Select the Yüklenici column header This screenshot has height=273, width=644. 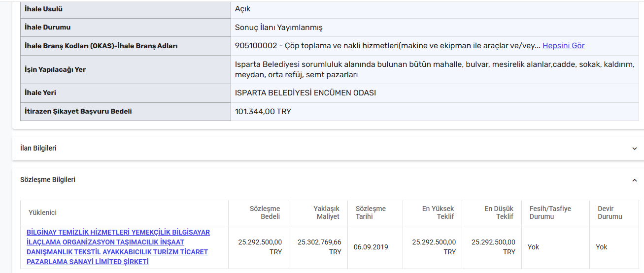[x=42, y=212]
